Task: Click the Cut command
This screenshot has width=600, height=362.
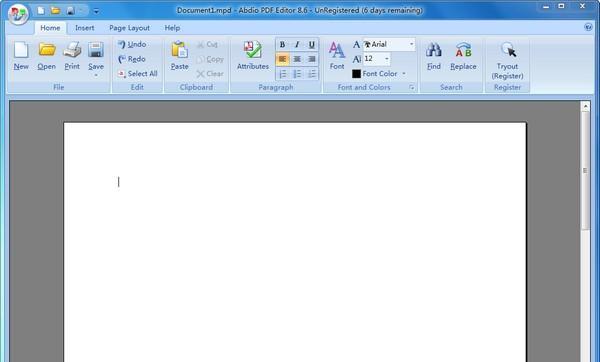Action: (207, 44)
